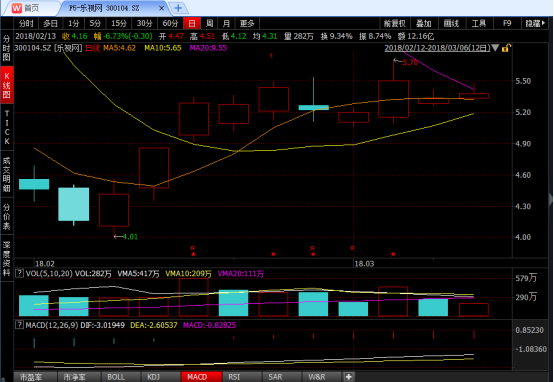The image size is (554, 382).
Task: Expand the 隐藏 arrow menu at top right
Action: tap(536, 24)
